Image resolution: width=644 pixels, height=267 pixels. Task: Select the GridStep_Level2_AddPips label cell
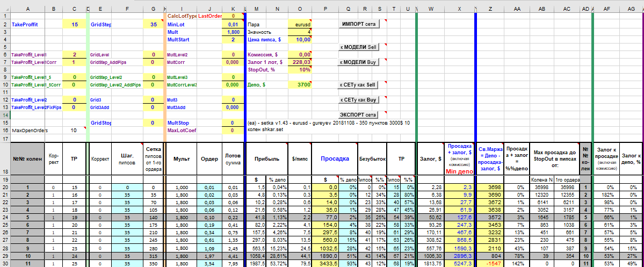(115, 85)
